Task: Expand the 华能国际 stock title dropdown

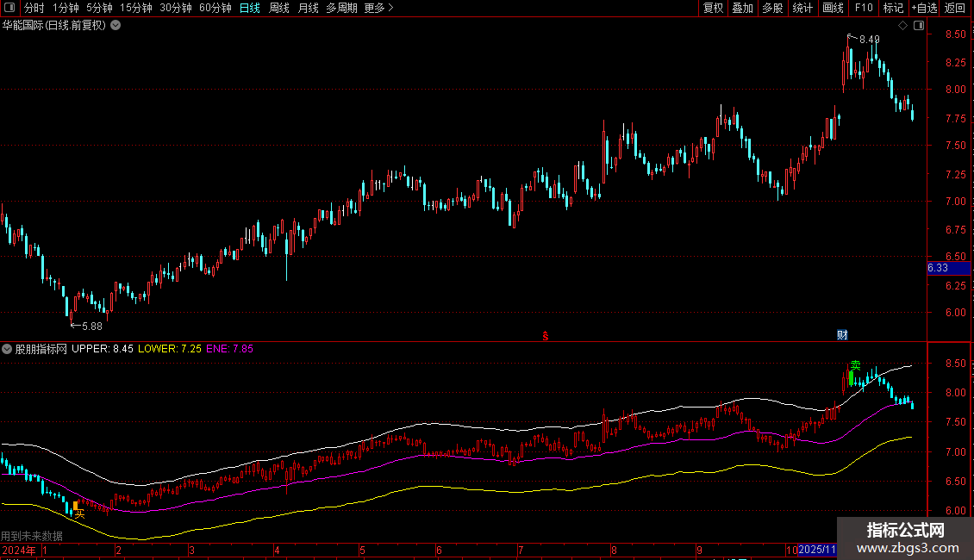Action: [116, 25]
